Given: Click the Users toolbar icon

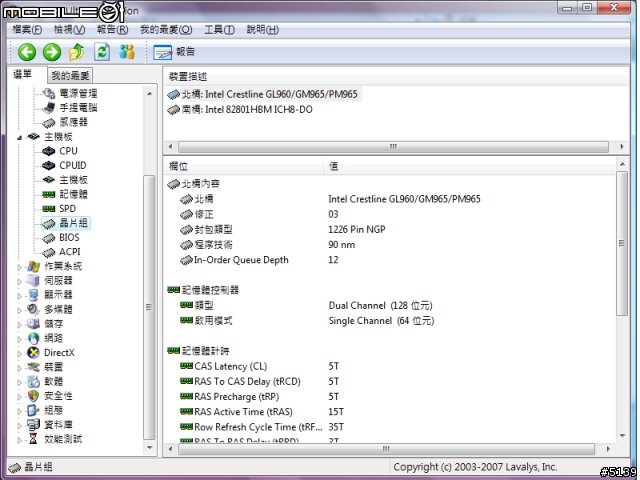Looking at the screenshot, I should (x=127, y=52).
